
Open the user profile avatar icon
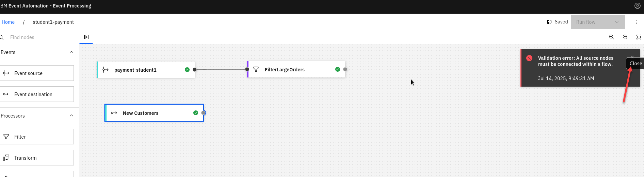click(x=638, y=6)
